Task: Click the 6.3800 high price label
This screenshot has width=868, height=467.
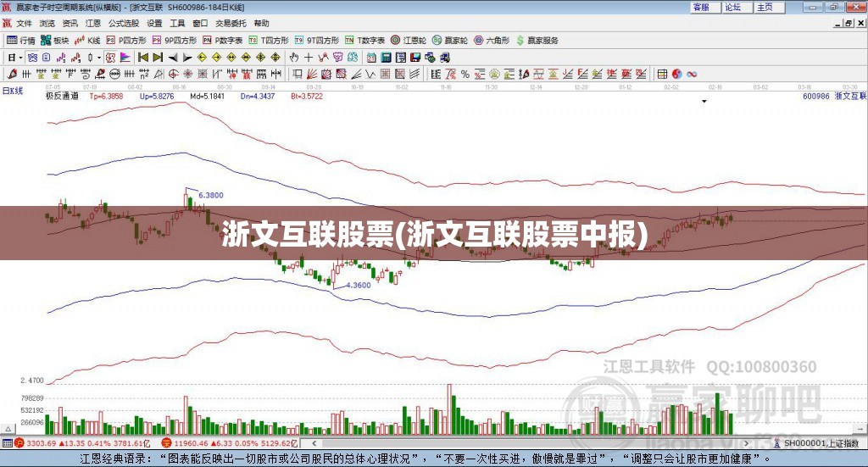Action: click(x=211, y=195)
